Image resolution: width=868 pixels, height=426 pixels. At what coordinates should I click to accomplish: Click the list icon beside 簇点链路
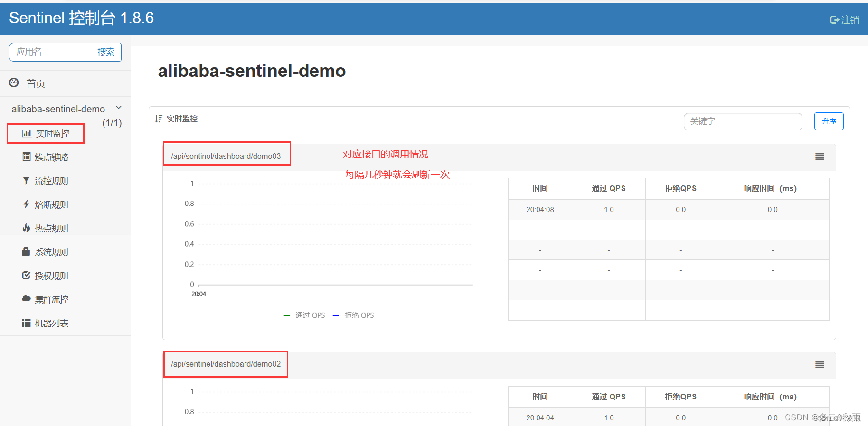[27, 157]
